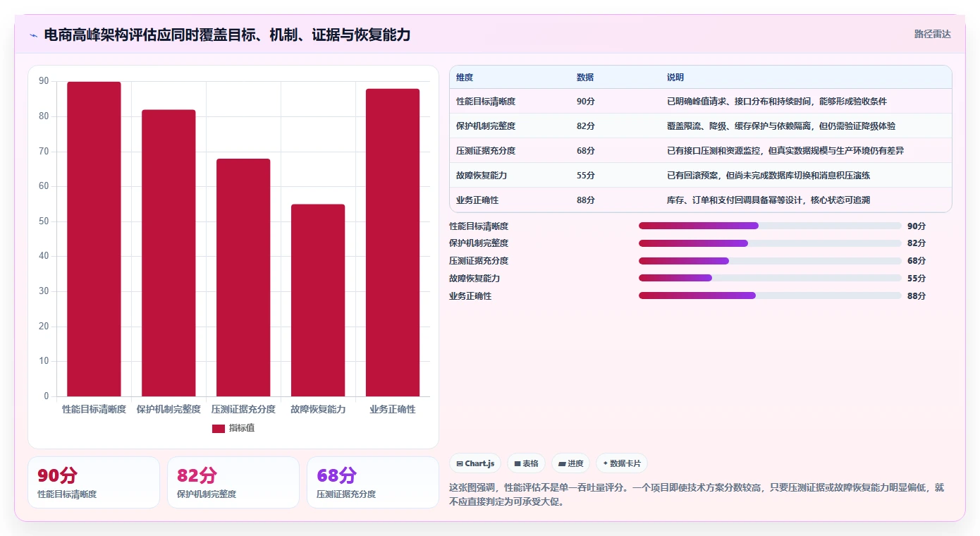
Task: Click the 55分 value next to the progress bar
Action: (917, 279)
